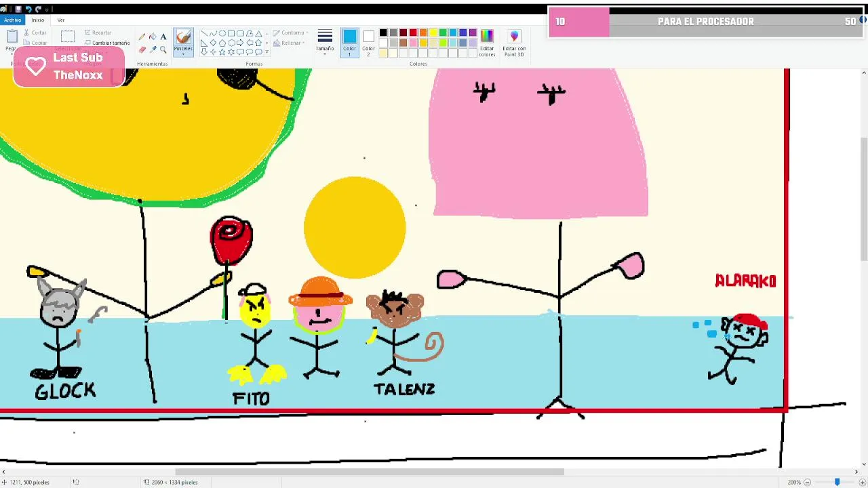Click the Copiar button

[x=35, y=43]
